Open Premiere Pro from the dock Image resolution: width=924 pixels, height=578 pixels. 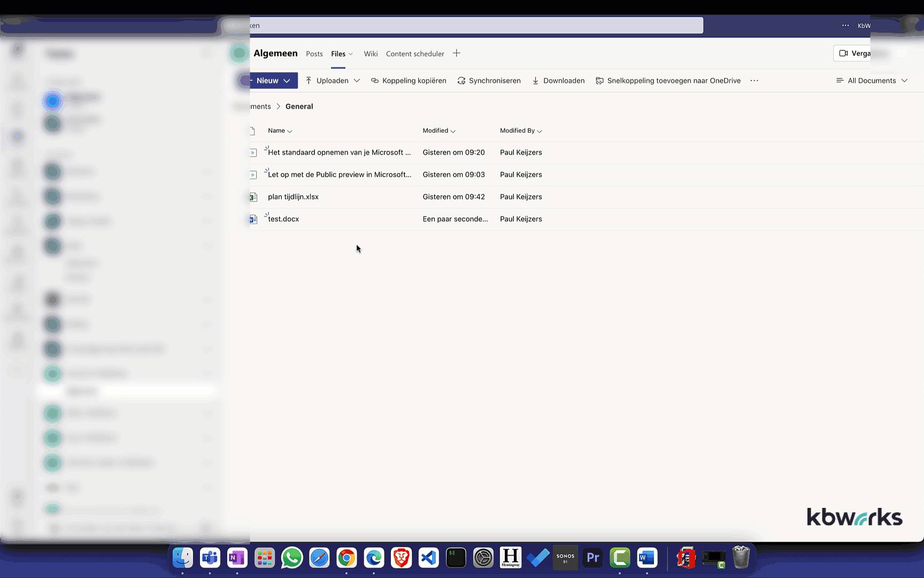592,558
